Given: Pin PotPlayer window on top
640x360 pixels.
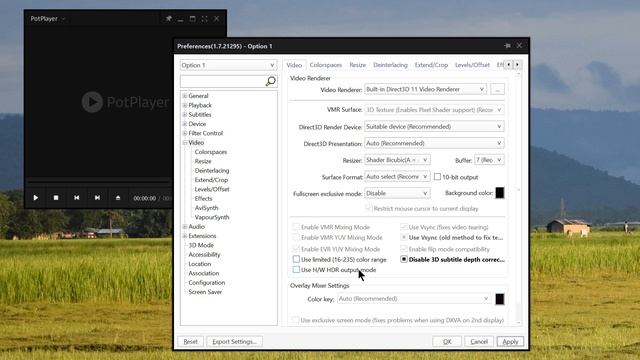Looking at the screenshot, I should coord(168,18).
